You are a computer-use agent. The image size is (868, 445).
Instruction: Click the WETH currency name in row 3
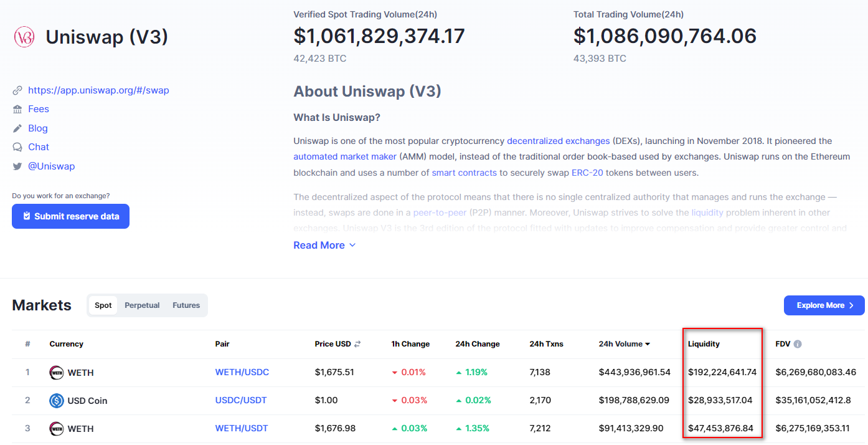tap(80, 429)
